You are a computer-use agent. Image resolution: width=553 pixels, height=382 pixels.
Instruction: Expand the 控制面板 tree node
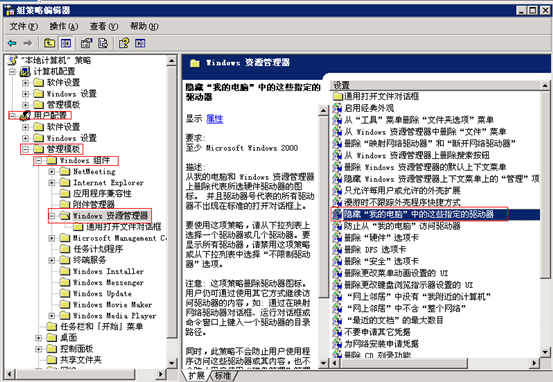tap(38, 349)
